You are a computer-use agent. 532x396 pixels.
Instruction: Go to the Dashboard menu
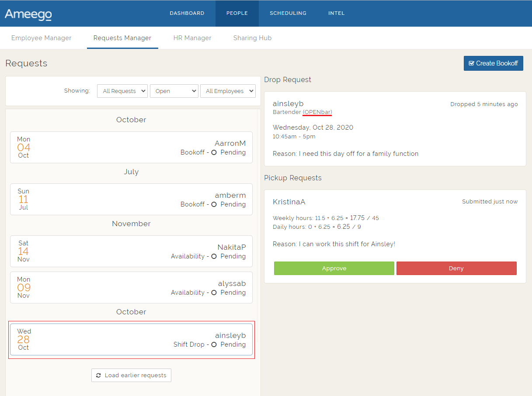187,13
